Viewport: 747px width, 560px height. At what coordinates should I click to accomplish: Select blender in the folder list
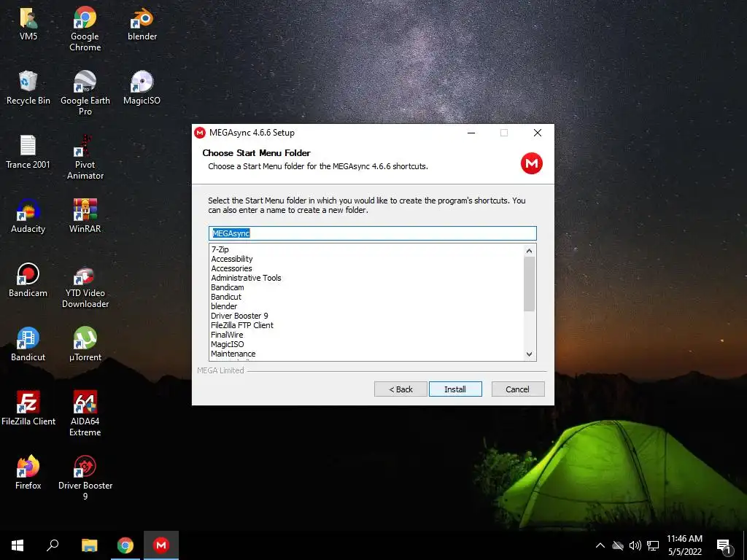click(224, 307)
